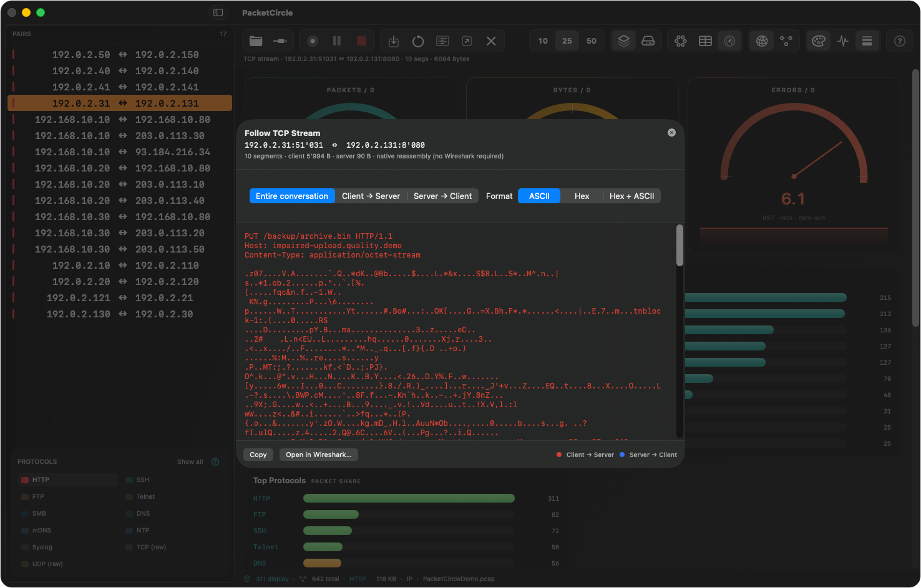Image resolution: width=921 pixels, height=588 pixels.
Task: Click the text list panel icon
Action: [442, 41]
